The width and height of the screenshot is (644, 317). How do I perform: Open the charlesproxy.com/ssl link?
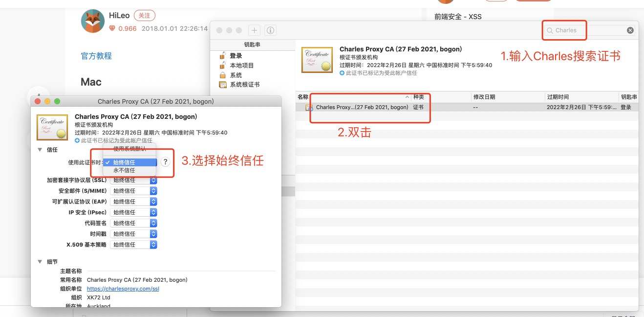[x=123, y=289]
